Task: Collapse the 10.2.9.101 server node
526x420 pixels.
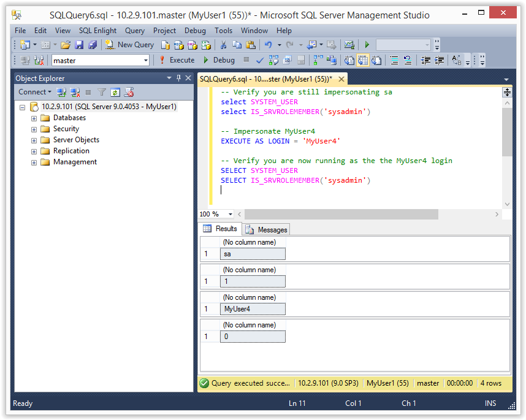Action: point(23,108)
